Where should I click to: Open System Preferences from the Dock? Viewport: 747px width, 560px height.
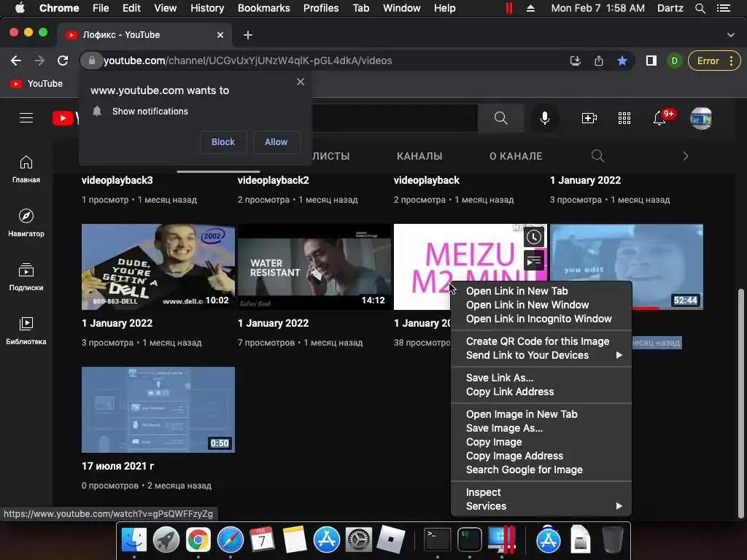(x=358, y=540)
